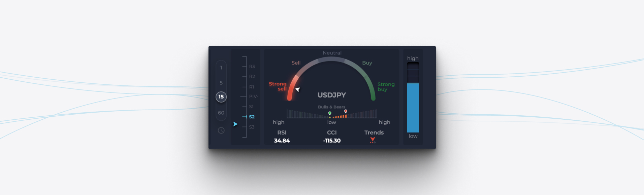Select the highlighted S2 support level
The height and width of the screenshot is (195, 644).
tap(252, 117)
